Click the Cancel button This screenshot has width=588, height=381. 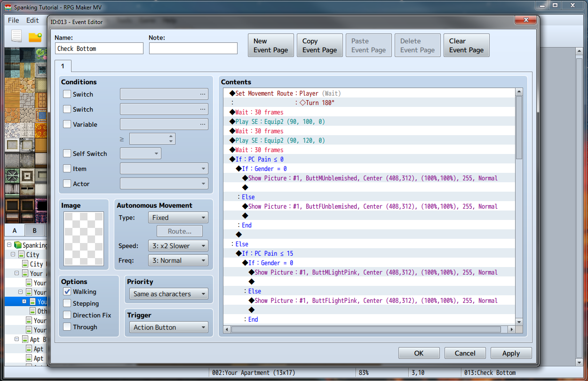point(465,353)
